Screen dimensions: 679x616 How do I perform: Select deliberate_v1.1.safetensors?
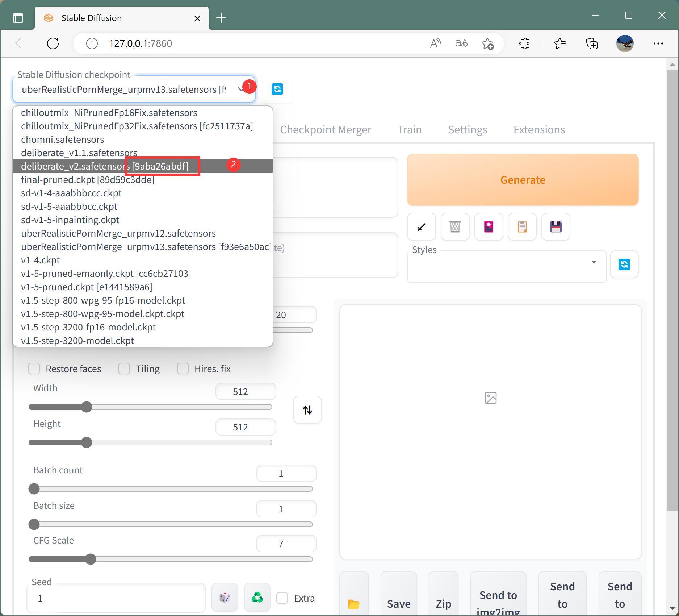coord(143,153)
